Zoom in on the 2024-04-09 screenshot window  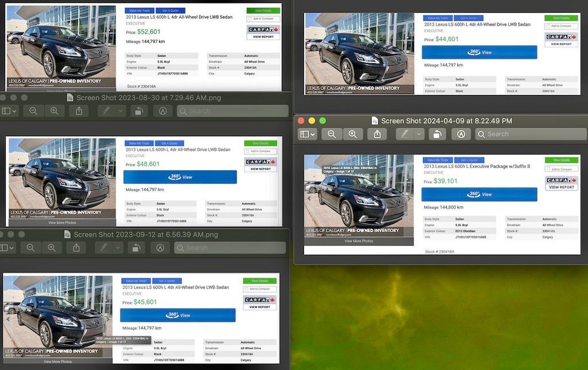pyautogui.click(x=353, y=134)
